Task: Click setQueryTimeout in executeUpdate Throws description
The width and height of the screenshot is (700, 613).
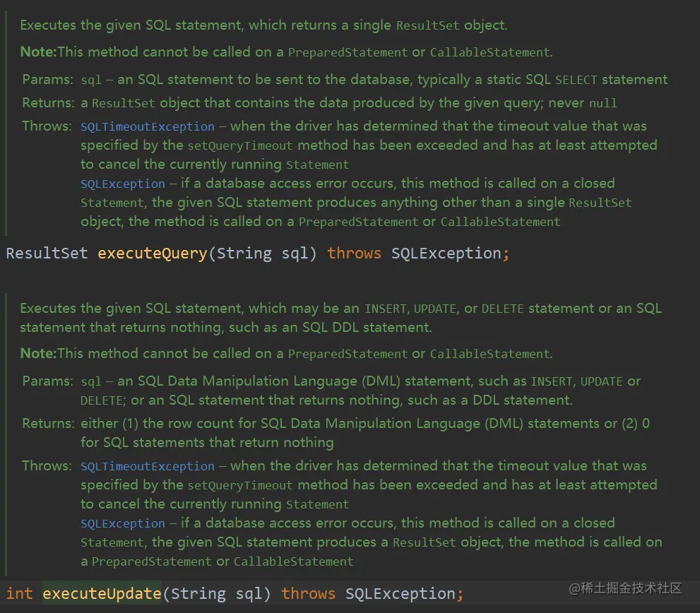Action: click(239, 486)
